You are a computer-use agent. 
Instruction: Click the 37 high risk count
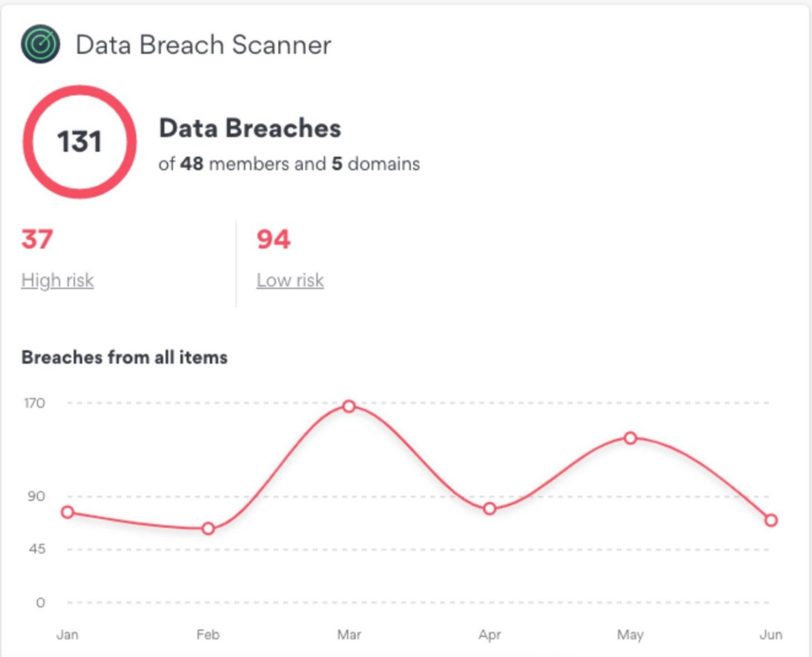(36, 239)
